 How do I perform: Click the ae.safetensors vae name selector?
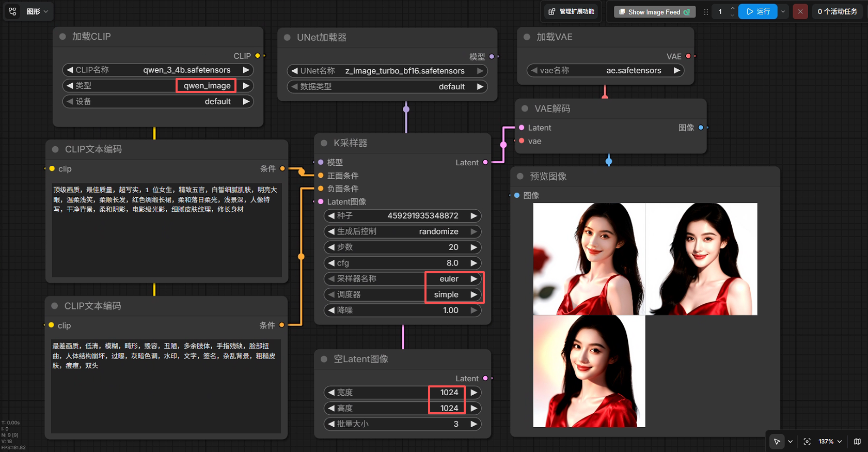coord(605,70)
